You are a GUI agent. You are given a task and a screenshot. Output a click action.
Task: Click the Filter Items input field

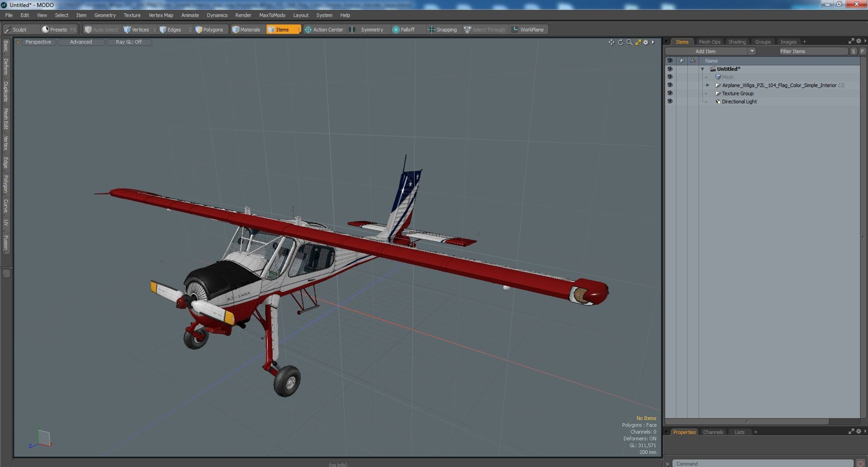point(813,52)
